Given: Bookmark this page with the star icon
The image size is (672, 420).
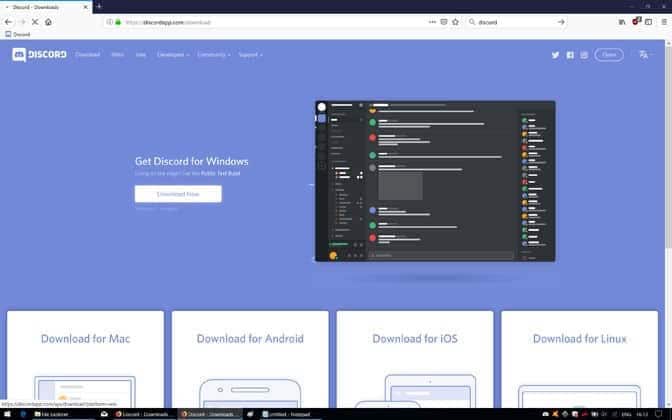Looking at the screenshot, I should pyautogui.click(x=455, y=22).
